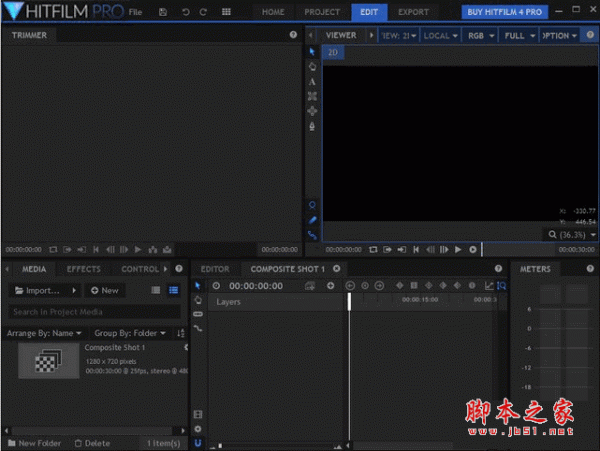Select the Text tool in the viewer
The height and width of the screenshot is (451, 600).
click(x=312, y=81)
